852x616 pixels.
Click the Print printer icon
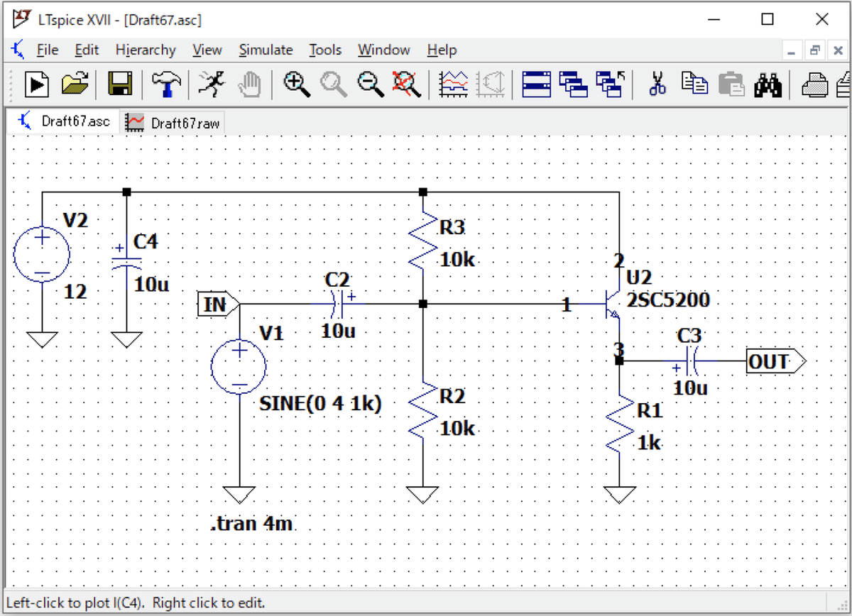(x=814, y=84)
